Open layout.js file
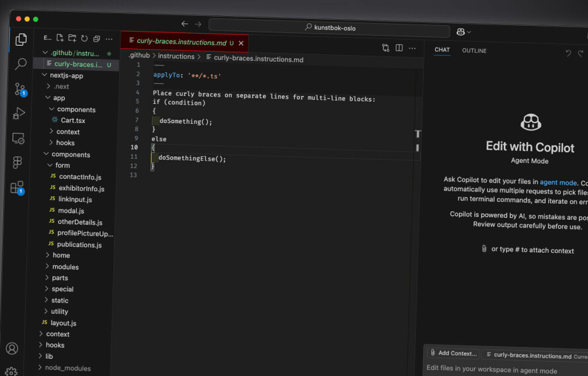Screen dimensions: 588x376 [63, 323]
